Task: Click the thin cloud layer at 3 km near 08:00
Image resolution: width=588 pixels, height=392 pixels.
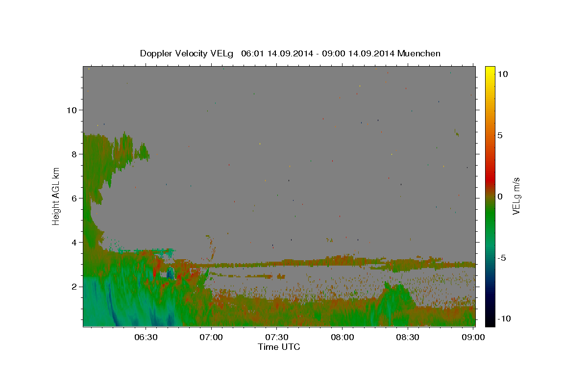Action: tap(342, 260)
